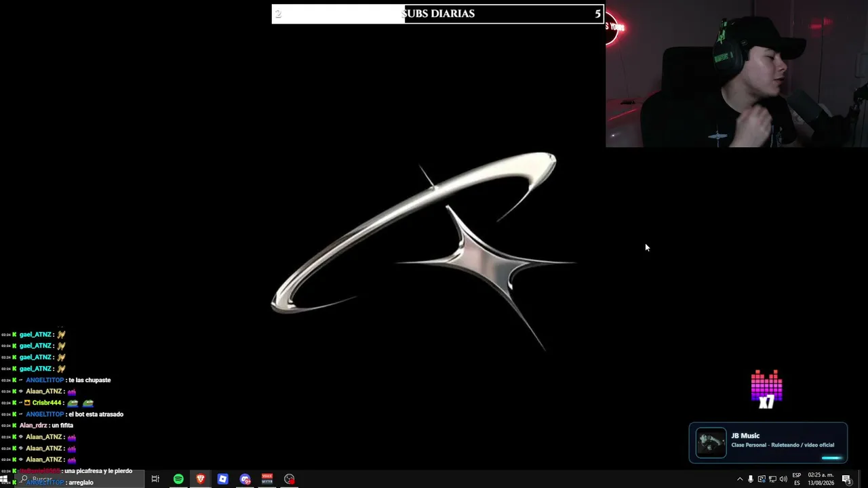Show hidden system tray icons

tap(740, 479)
